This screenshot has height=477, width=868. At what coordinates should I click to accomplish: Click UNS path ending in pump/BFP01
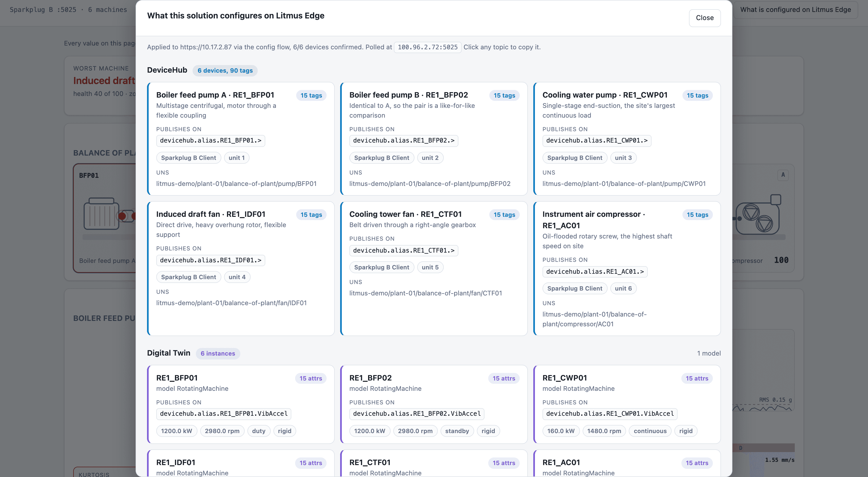[236, 184]
